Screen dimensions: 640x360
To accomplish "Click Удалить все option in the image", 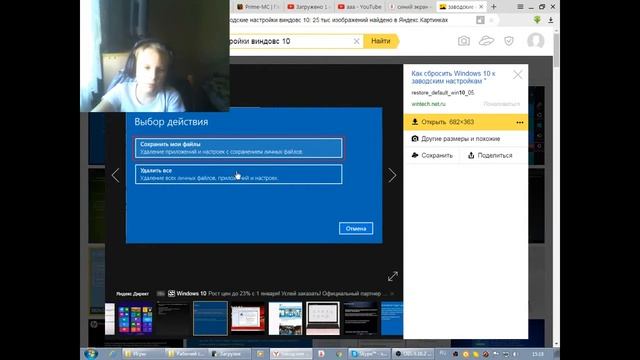I will click(239, 174).
